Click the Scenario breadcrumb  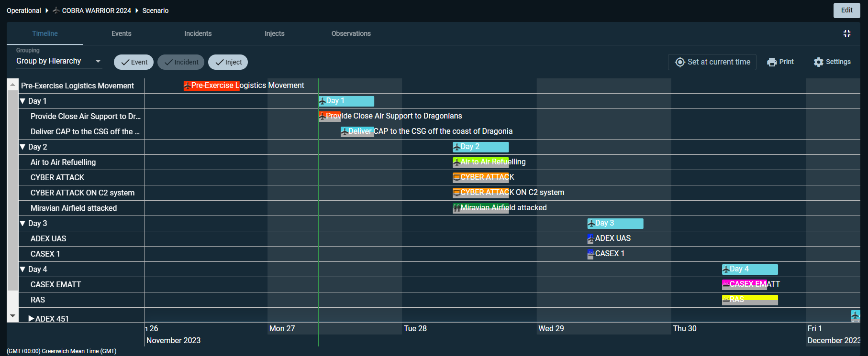[156, 11]
